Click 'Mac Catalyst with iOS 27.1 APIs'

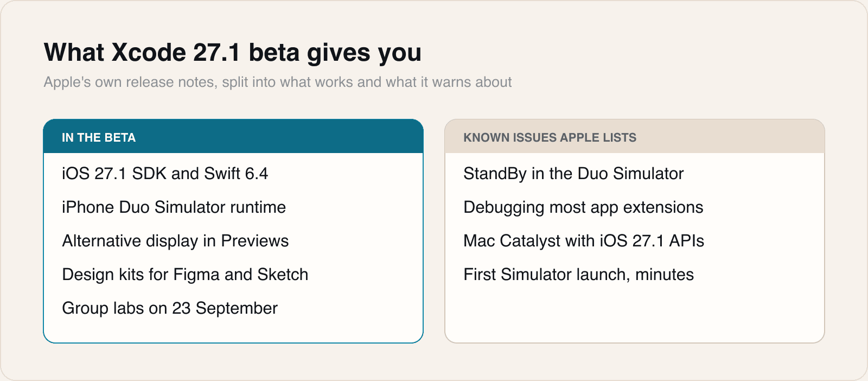(x=584, y=241)
